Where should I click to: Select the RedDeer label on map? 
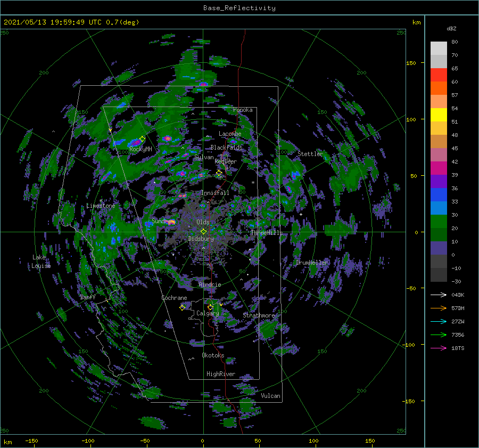[226, 161]
